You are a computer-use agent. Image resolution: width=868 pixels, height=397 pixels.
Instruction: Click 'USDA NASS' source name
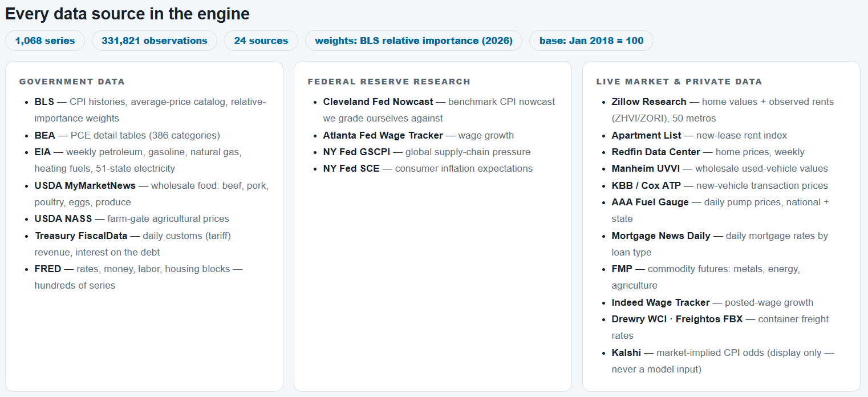coord(63,218)
